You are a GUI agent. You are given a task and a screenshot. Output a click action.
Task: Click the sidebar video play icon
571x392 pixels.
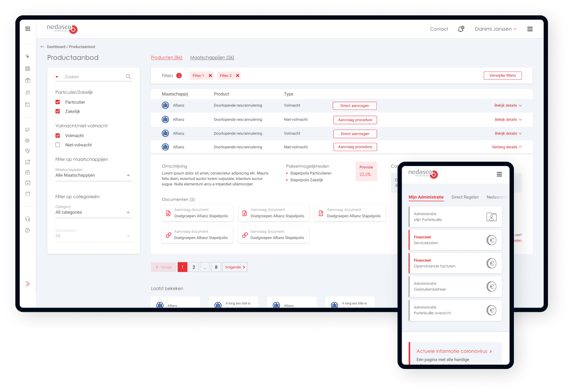coord(28,81)
